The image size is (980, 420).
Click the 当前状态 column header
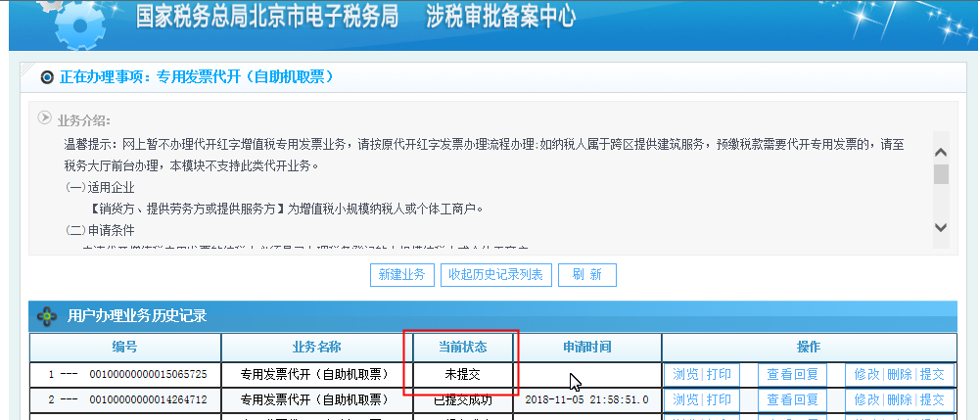(461, 348)
